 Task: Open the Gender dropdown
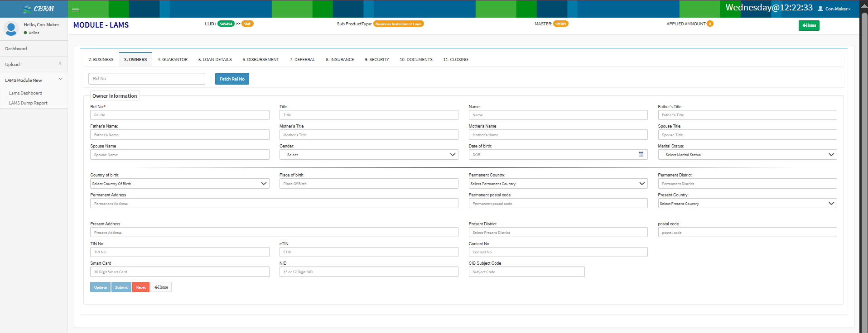pyautogui.click(x=368, y=155)
